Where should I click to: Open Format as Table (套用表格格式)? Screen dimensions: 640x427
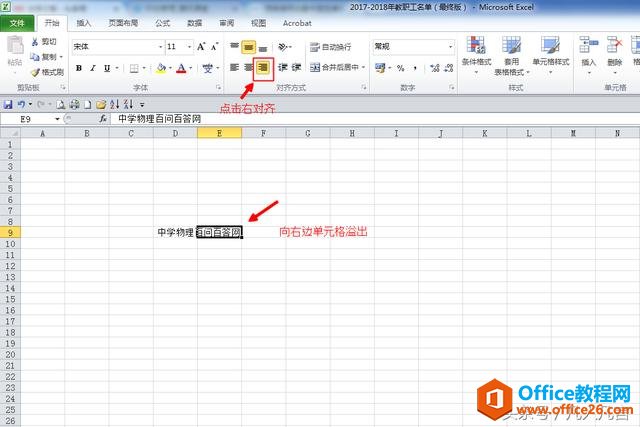pyautogui.click(x=511, y=55)
